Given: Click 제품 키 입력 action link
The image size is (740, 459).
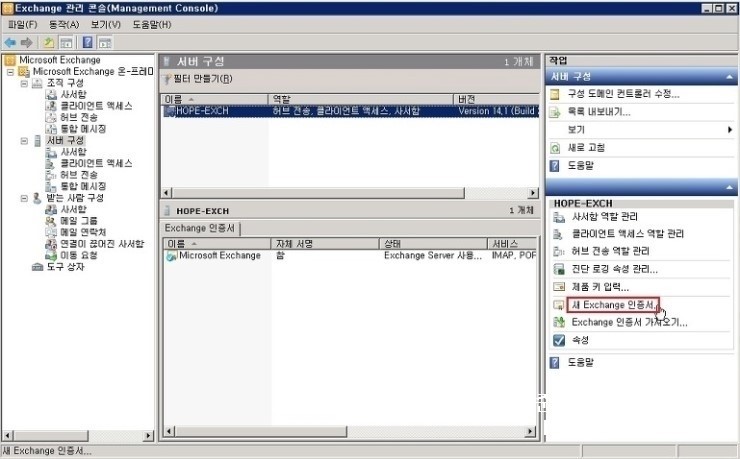Looking at the screenshot, I should [x=600, y=287].
